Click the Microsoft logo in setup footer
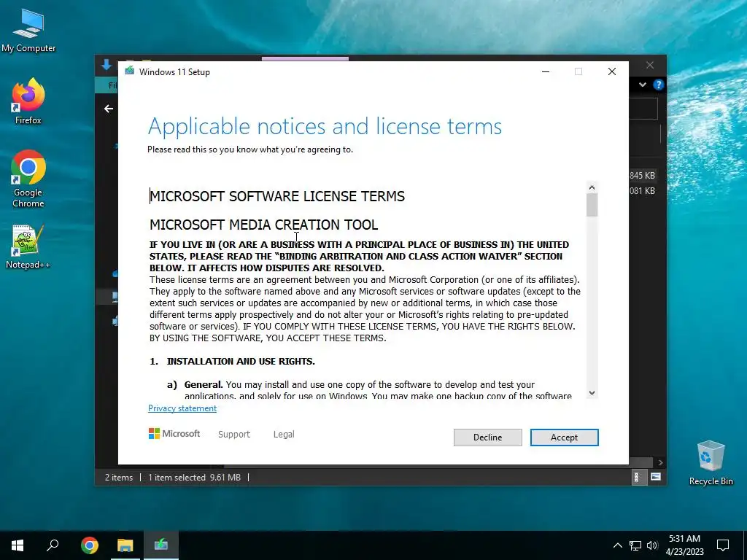This screenshot has width=747, height=560. [174, 433]
